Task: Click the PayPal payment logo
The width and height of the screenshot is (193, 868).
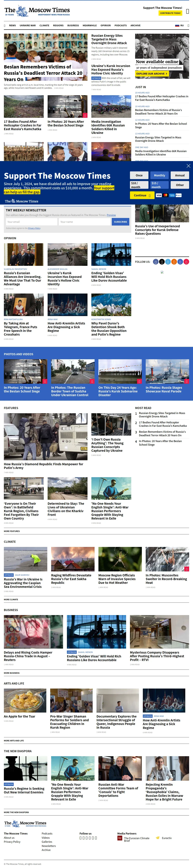Action: [x=179, y=195]
